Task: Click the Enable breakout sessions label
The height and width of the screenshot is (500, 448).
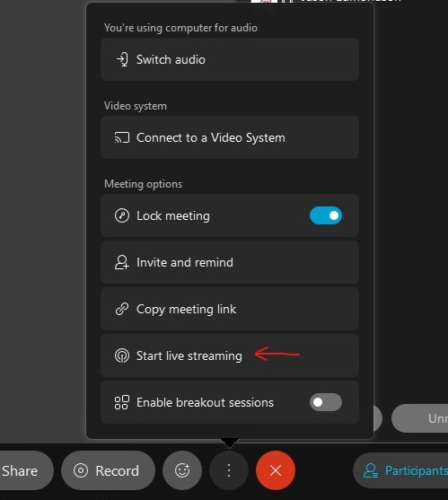Action: (205, 402)
